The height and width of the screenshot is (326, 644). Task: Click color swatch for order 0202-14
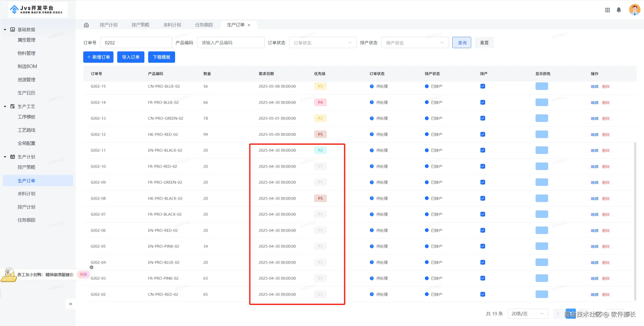pos(542,102)
